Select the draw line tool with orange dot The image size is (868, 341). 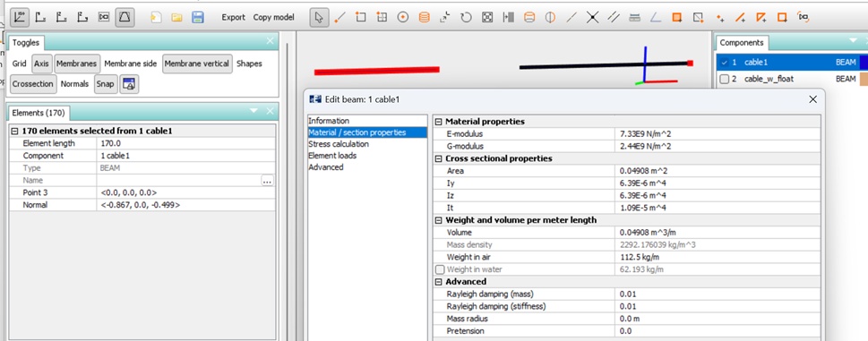pos(339,18)
